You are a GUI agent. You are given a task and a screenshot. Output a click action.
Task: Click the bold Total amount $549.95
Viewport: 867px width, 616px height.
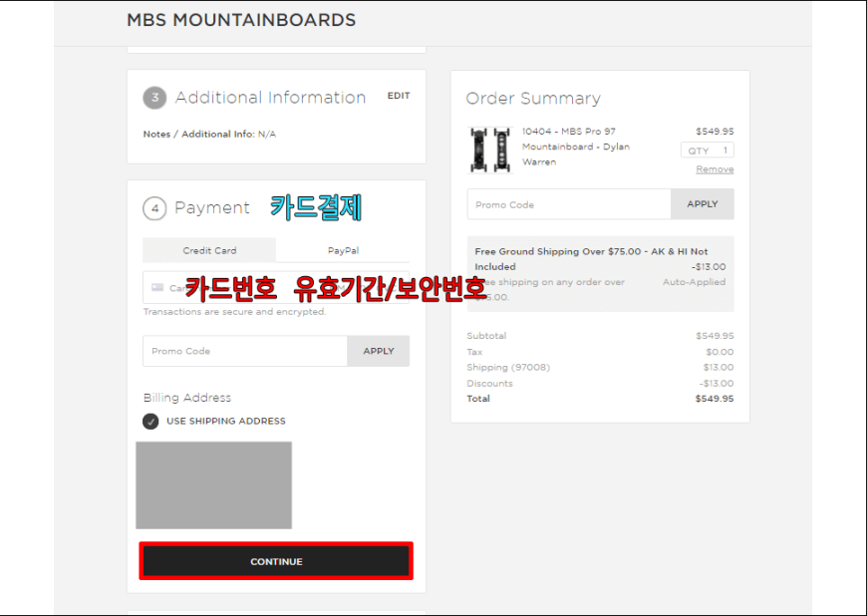715,398
